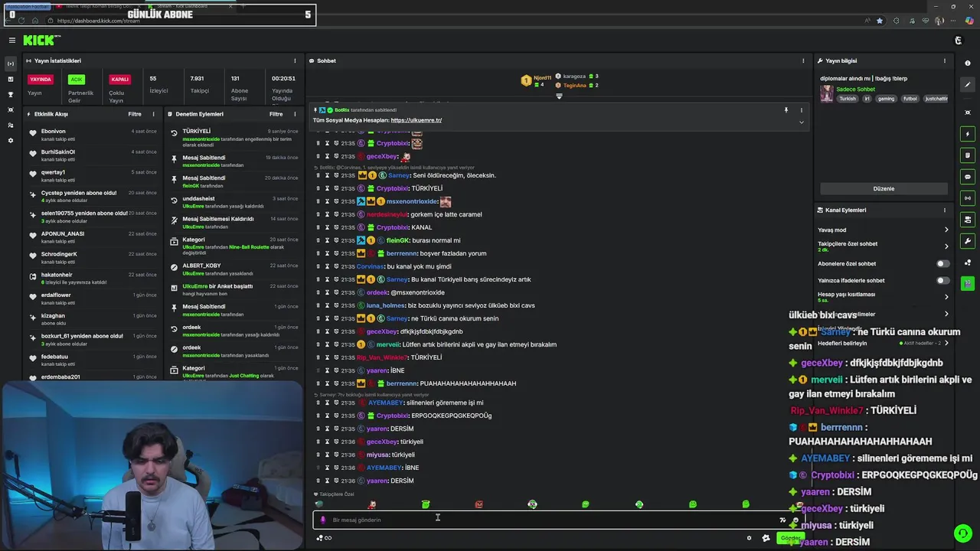Open the hamburger menu beside the Kick logo

click(x=11, y=40)
